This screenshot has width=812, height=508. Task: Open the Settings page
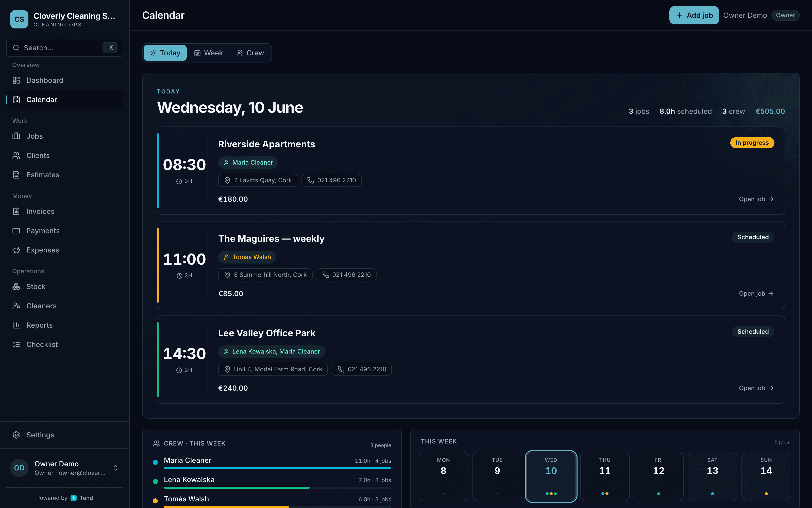[x=65, y=435]
